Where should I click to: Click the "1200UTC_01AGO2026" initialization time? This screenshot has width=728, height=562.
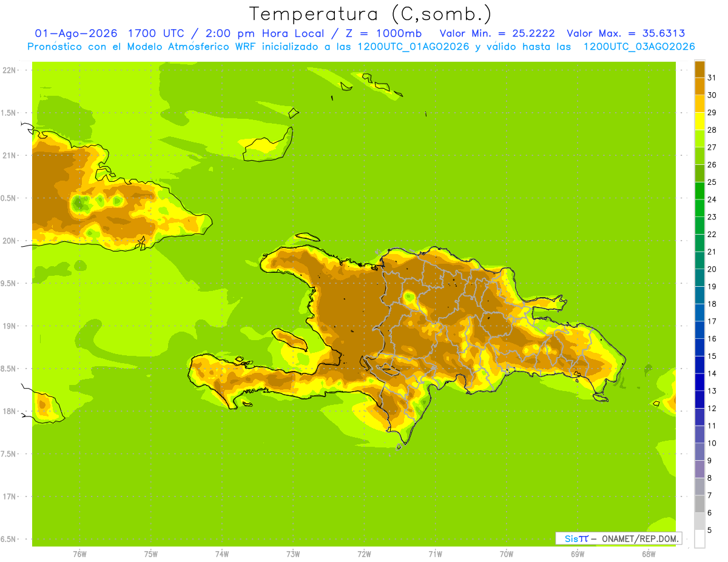pos(414,47)
